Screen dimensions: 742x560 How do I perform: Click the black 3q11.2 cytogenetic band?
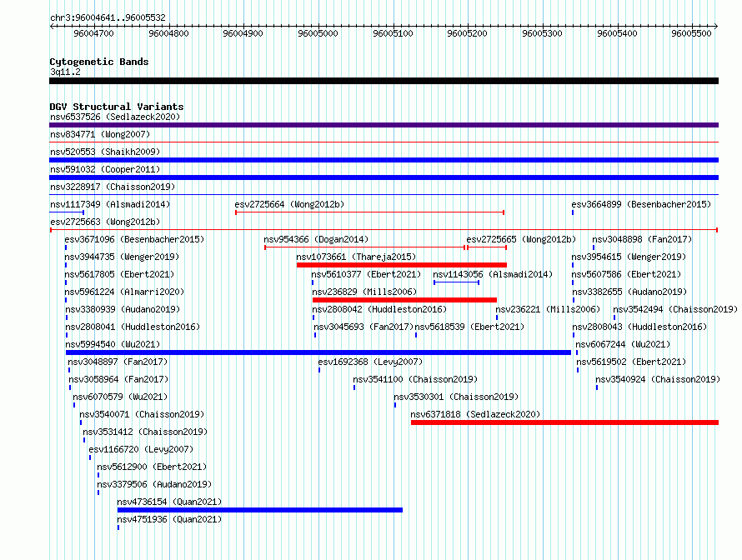pos(384,81)
